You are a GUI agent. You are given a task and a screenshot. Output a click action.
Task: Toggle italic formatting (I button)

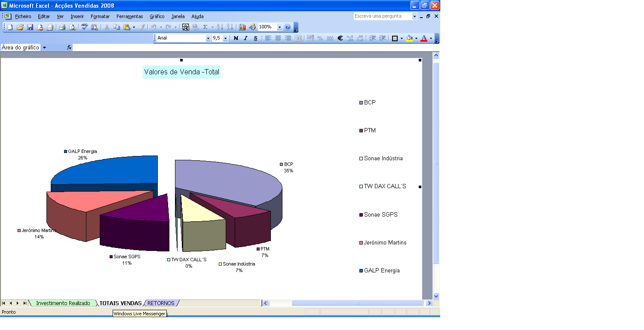point(245,38)
